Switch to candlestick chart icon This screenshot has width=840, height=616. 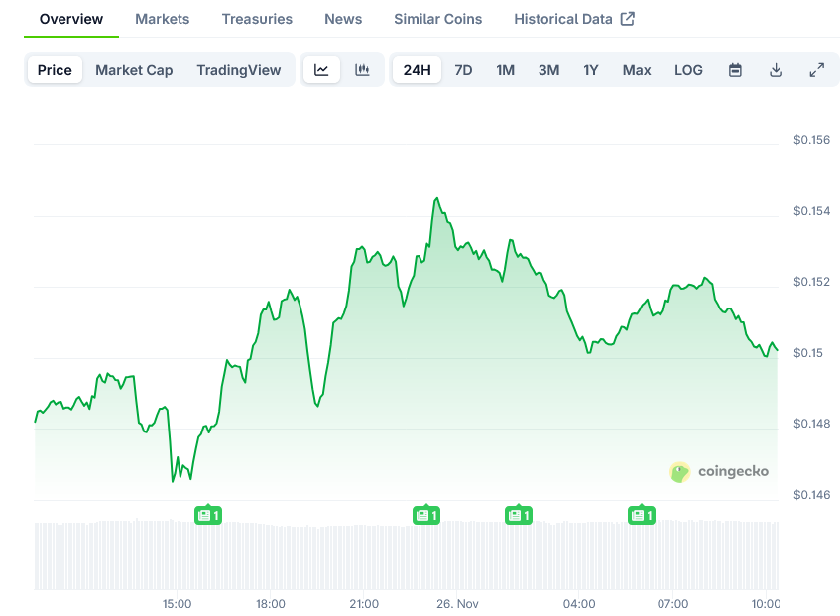tap(363, 70)
